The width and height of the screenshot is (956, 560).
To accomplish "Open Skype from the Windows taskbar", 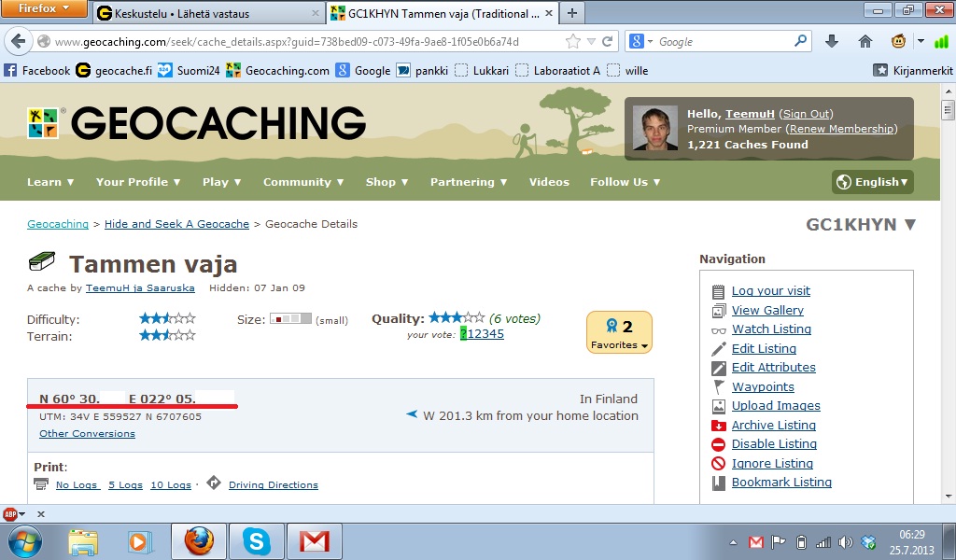I will (x=255, y=541).
